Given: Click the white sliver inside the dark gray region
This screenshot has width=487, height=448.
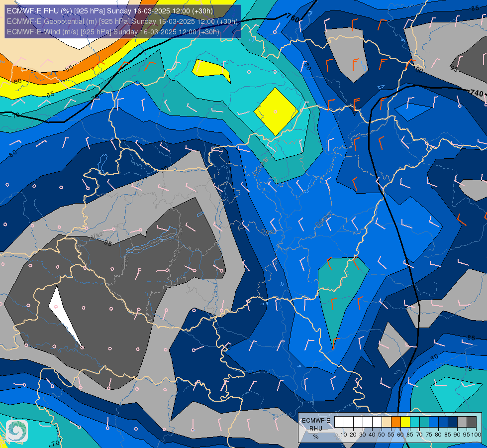Looking at the screenshot, I should click(x=64, y=314).
